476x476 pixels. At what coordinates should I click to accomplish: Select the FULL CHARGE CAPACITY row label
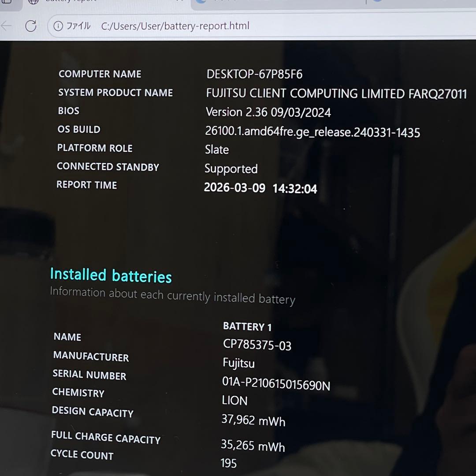point(106,438)
